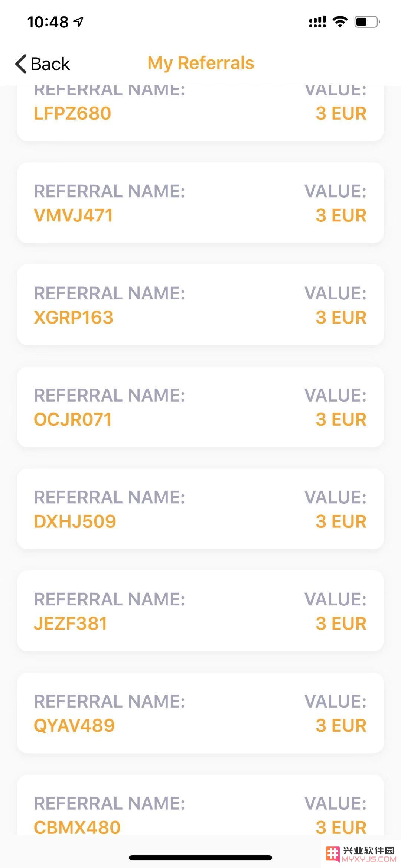Tap the Back text label

(x=50, y=64)
